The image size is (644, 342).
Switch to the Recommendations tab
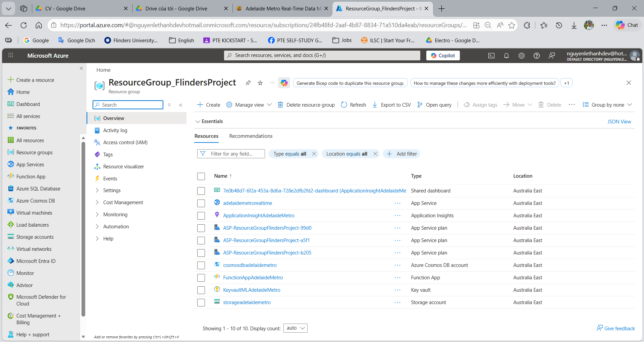pos(251,136)
